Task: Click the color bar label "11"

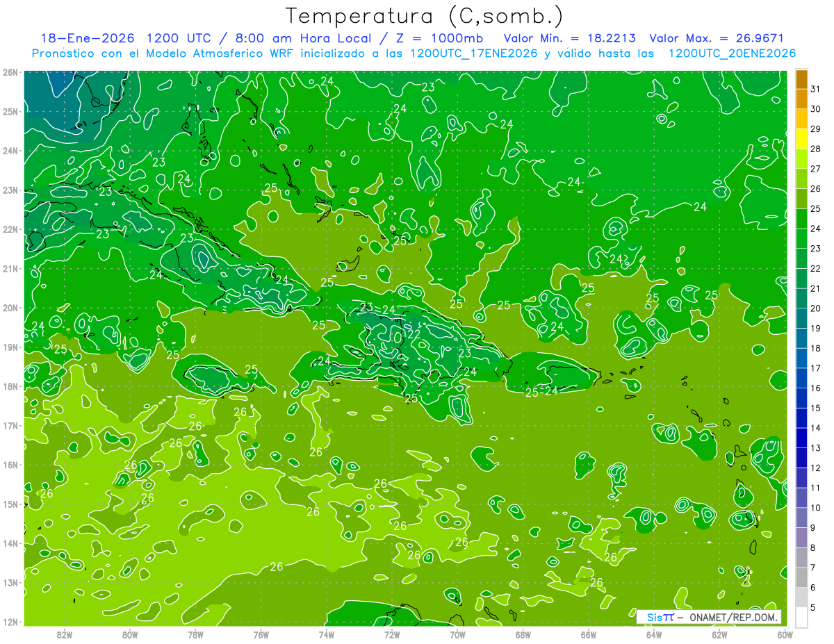Action: 815,488
